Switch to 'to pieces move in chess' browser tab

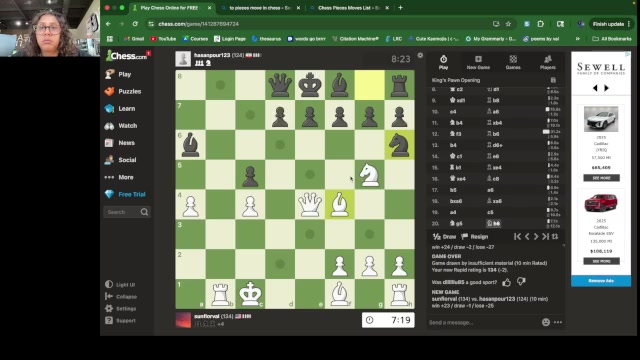pyautogui.click(x=260, y=8)
